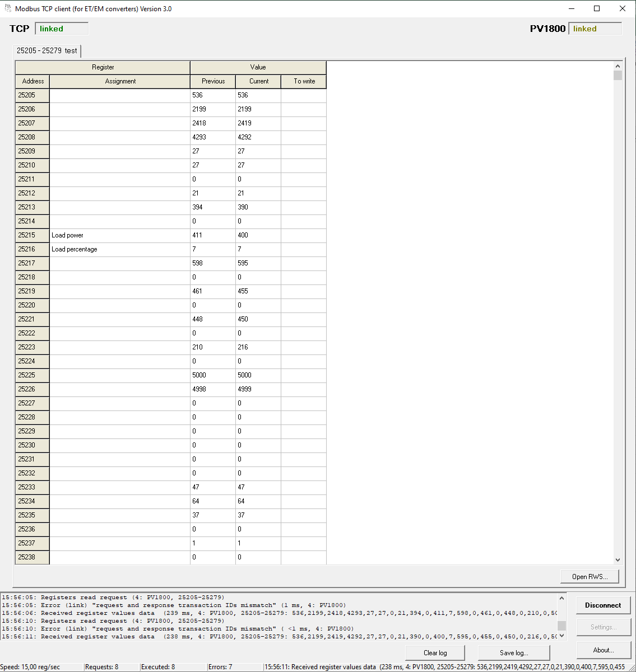Select address row 25226
636x672 pixels.
coord(33,389)
